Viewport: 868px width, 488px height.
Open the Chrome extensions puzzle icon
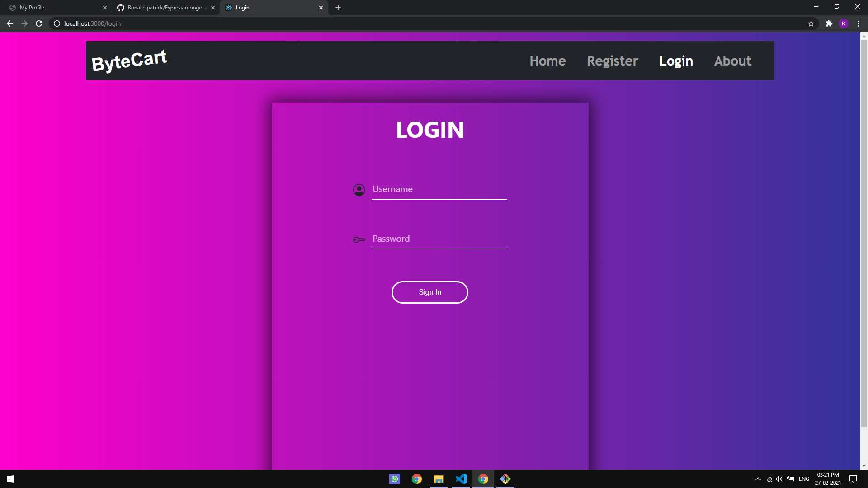click(x=829, y=23)
